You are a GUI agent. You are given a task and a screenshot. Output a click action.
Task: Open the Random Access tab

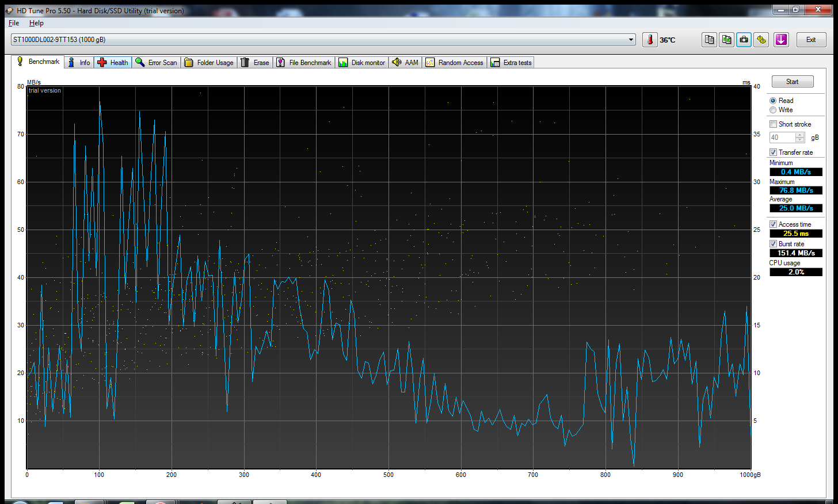point(455,63)
